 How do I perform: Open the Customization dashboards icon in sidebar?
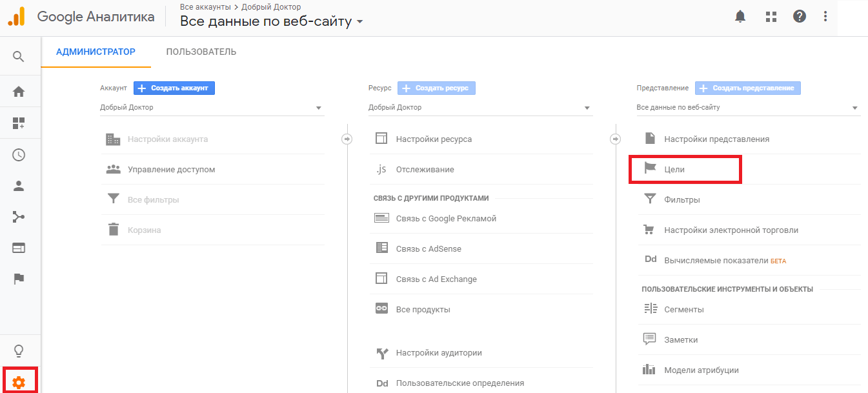[19, 123]
